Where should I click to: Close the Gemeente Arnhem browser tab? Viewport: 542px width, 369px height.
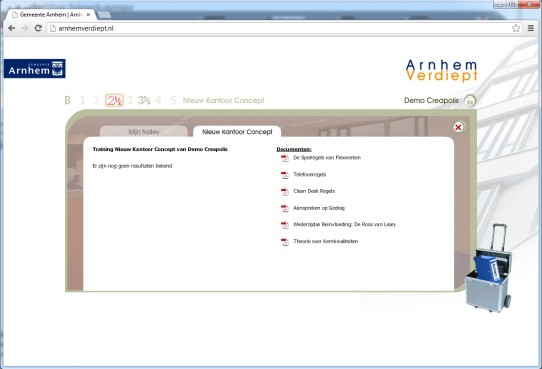[x=88, y=15]
